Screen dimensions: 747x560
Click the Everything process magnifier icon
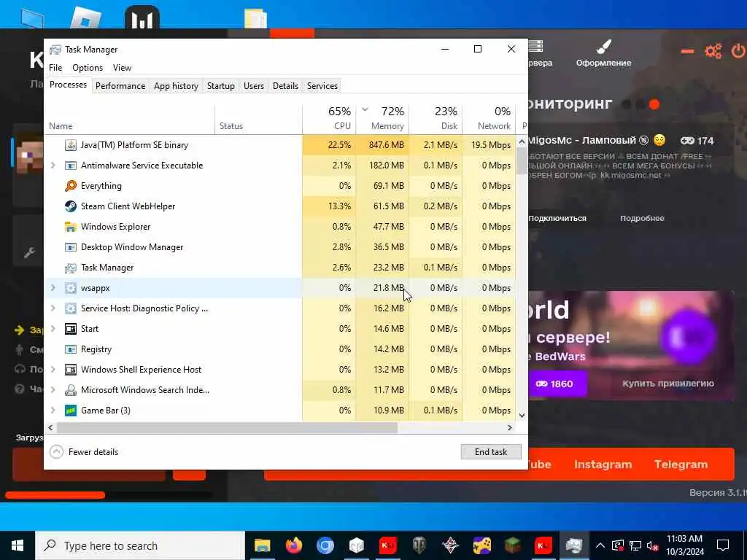tap(71, 186)
